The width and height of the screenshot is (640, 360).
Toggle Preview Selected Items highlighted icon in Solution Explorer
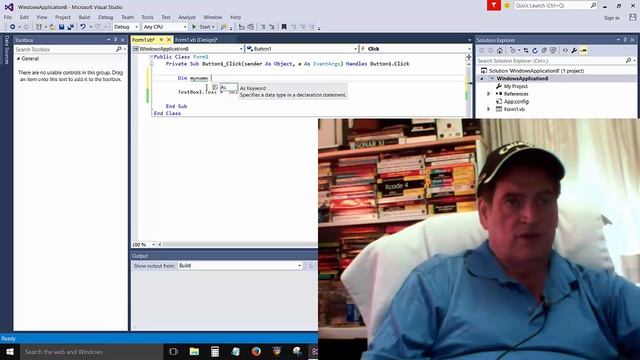tap(584, 51)
